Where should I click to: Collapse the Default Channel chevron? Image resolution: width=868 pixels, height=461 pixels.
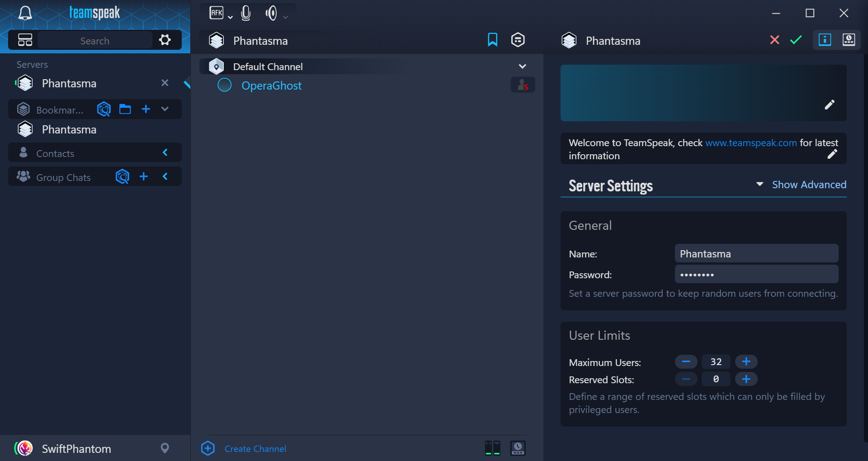[x=522, y=67]
